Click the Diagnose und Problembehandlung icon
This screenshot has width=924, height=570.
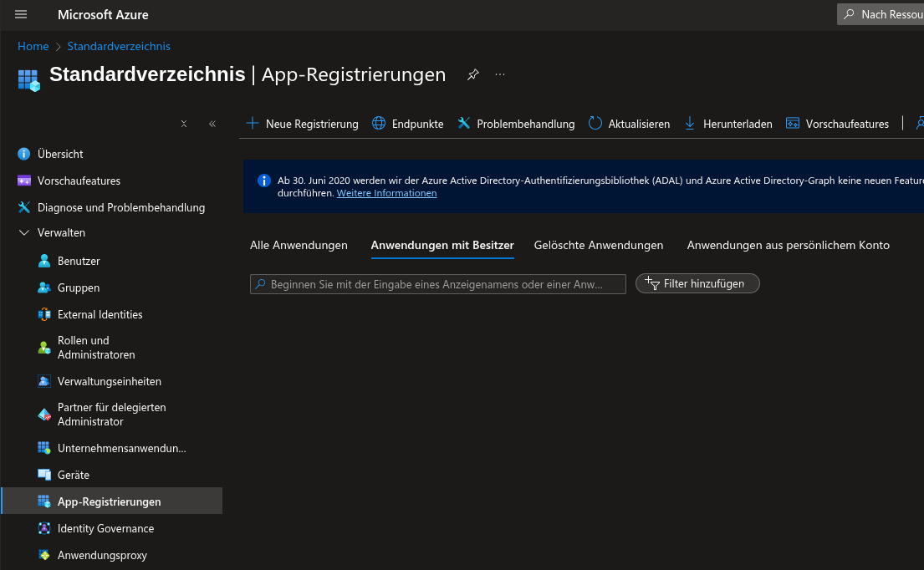click(x=24, y=207)
